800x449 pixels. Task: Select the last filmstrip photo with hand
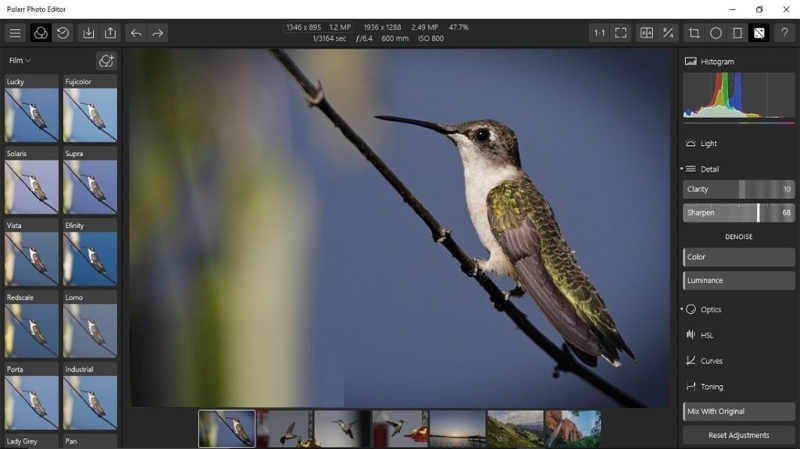point(572,429)
